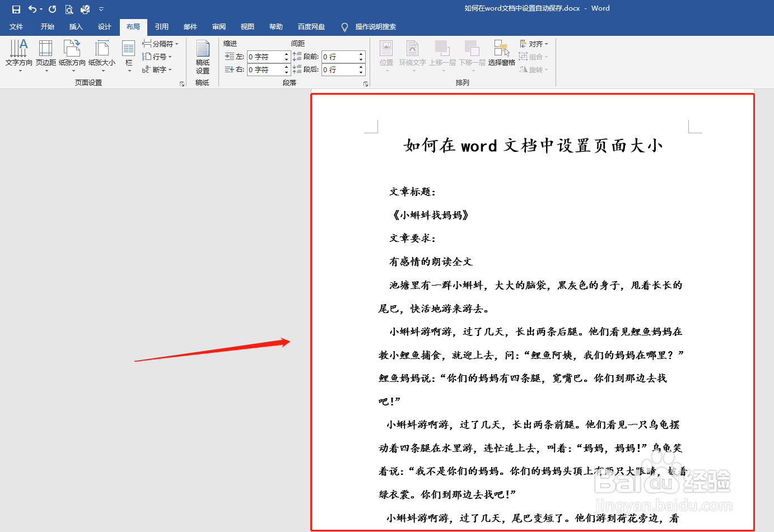
Task: Open the 页边距 (margins) tool
Action: 45,56
